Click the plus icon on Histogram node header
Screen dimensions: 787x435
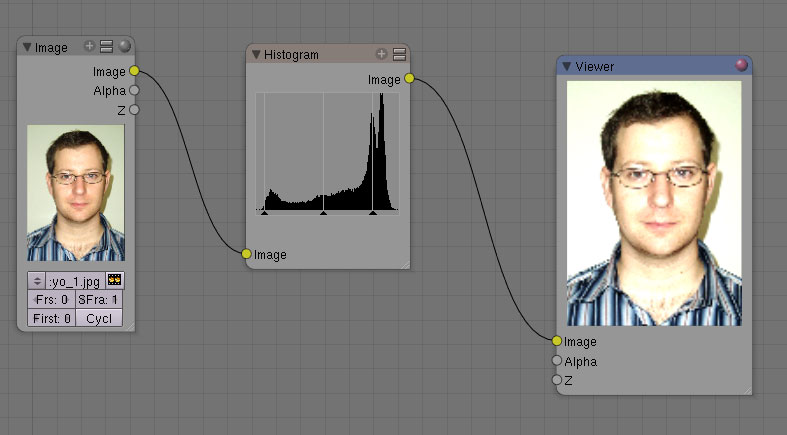click(381, 54)
